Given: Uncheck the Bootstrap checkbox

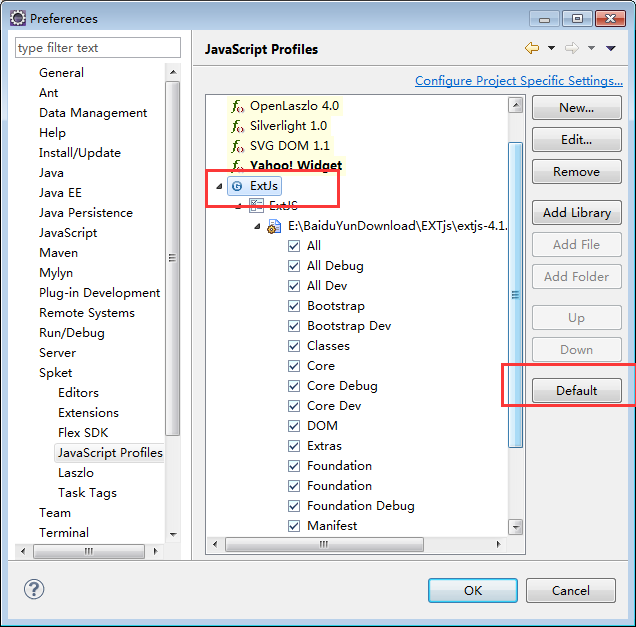Looking at the screenshot, I should [294, 306].
